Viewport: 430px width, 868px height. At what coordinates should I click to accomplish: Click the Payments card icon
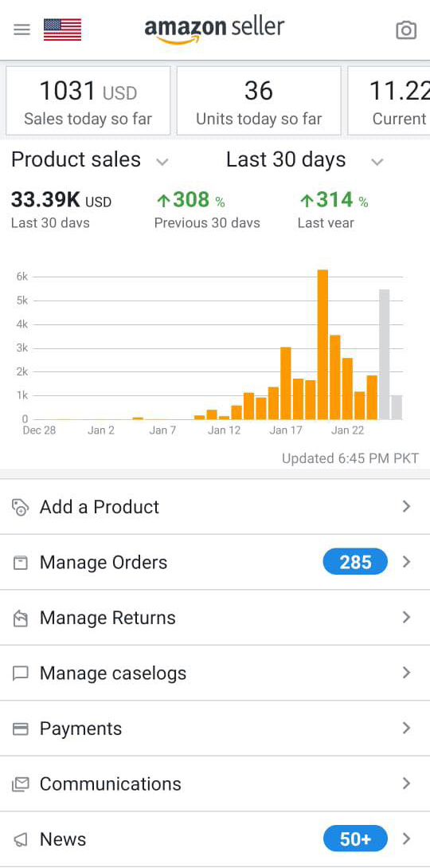[x=21, y=729]
